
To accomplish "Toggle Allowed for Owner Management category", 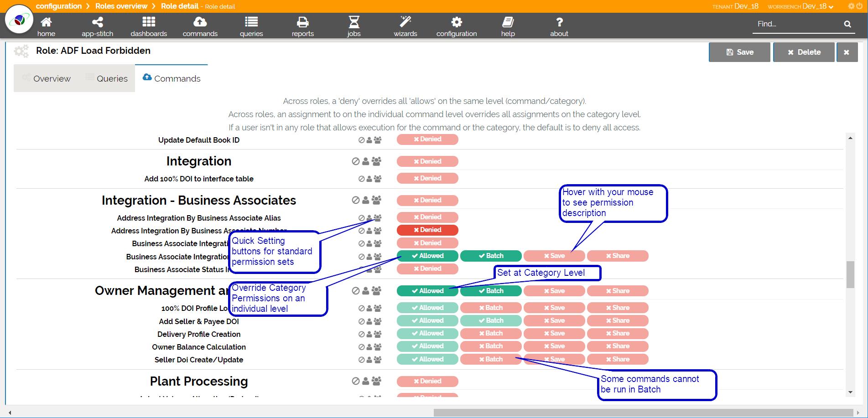I will point(427,291).
